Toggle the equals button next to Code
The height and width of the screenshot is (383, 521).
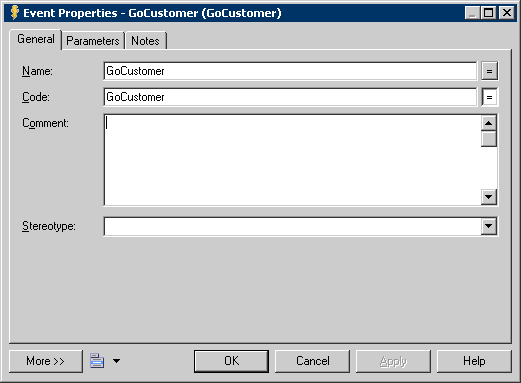click(489, 97)
